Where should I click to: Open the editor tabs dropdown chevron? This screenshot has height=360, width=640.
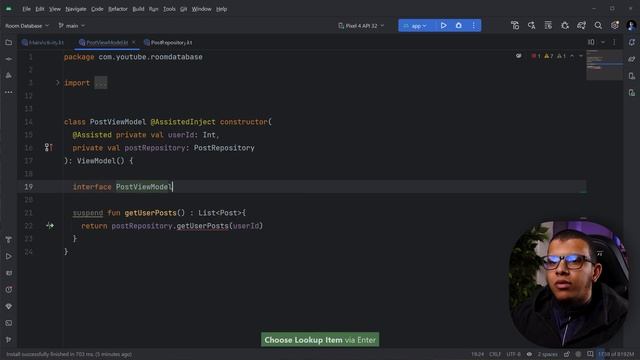pos(603,42)
